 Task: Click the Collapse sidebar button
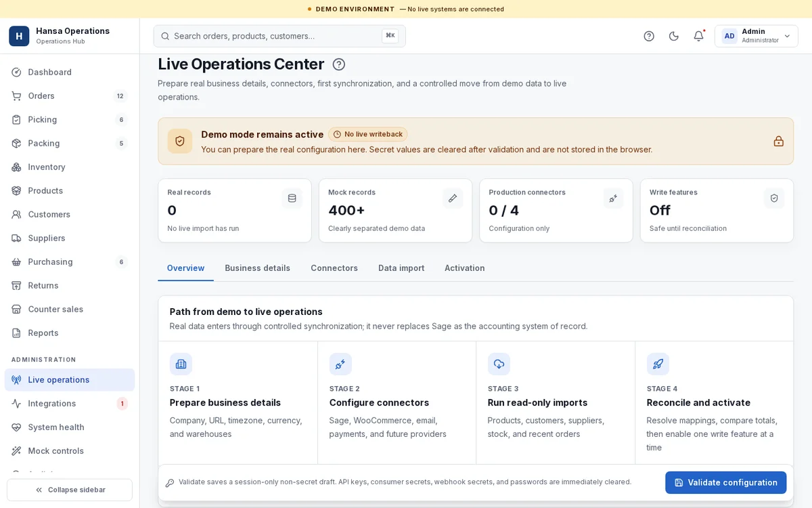click(x=70, y=490)
